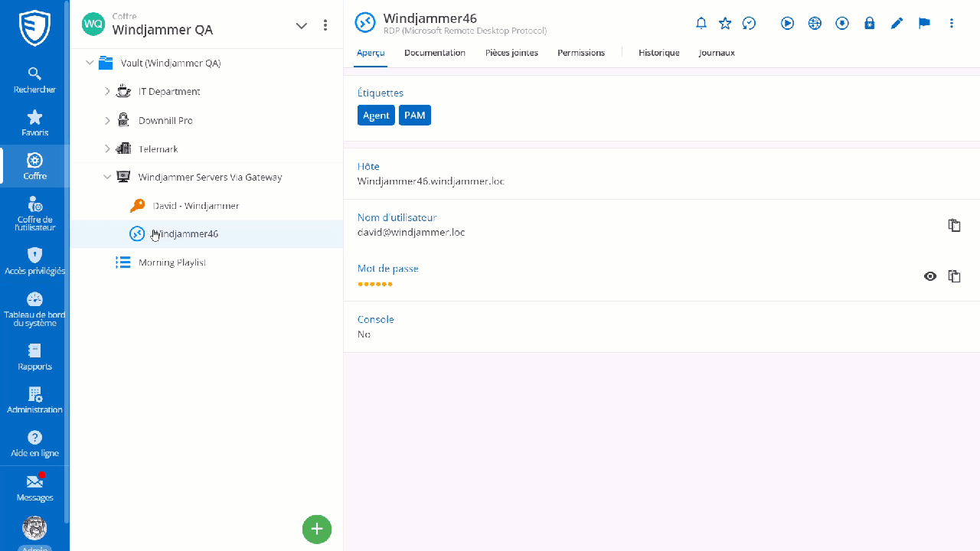This screenshot has width=980, height=551.
Task: Select the Morning Playlist entry
Action: 171,262
